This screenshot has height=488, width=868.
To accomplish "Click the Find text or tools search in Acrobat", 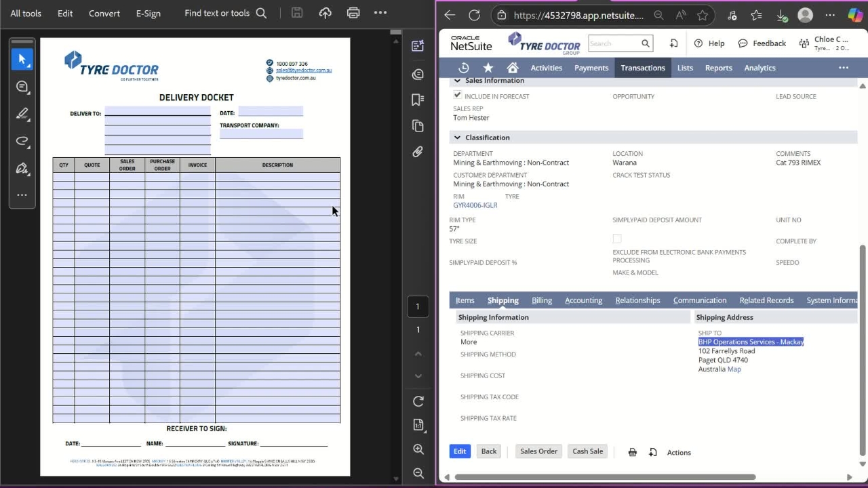I will [225, 13].
